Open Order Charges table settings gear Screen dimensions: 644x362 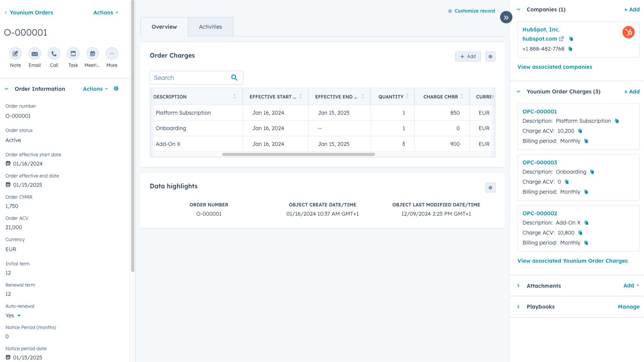(490, 57)
